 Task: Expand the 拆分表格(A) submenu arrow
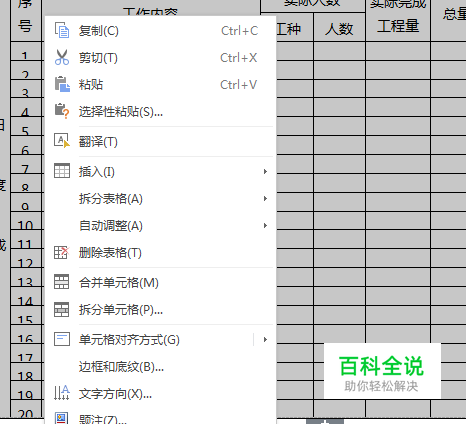pyautogui.click(x=265, y=198)
